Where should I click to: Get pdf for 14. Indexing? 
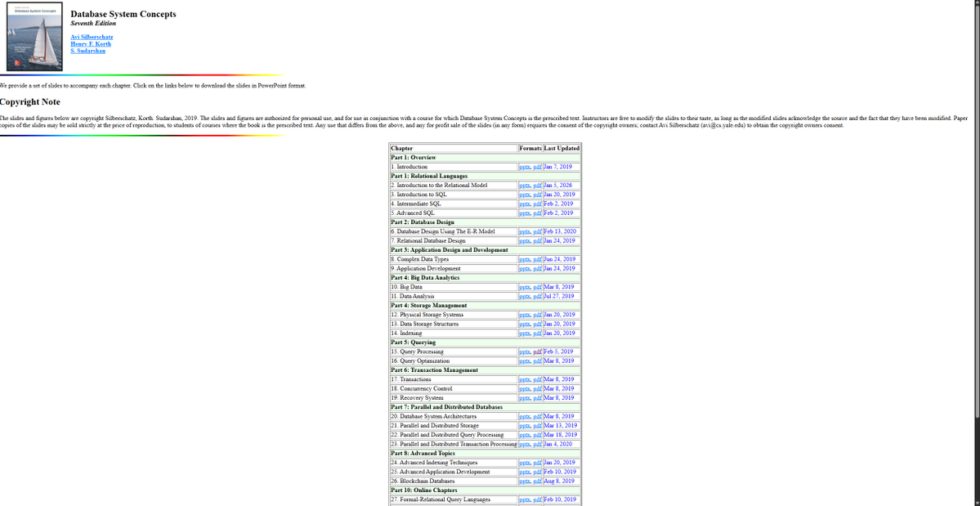(537, 333)
